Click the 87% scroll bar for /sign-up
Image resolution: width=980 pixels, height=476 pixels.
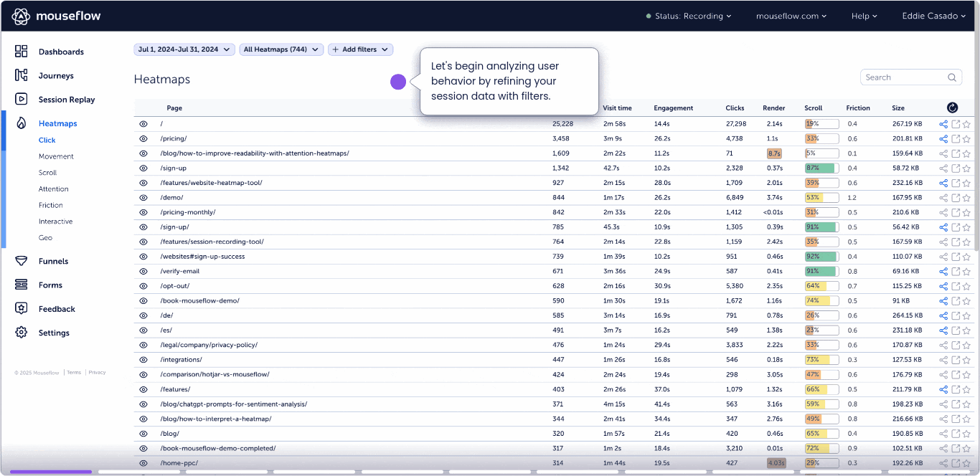(821, 168)
